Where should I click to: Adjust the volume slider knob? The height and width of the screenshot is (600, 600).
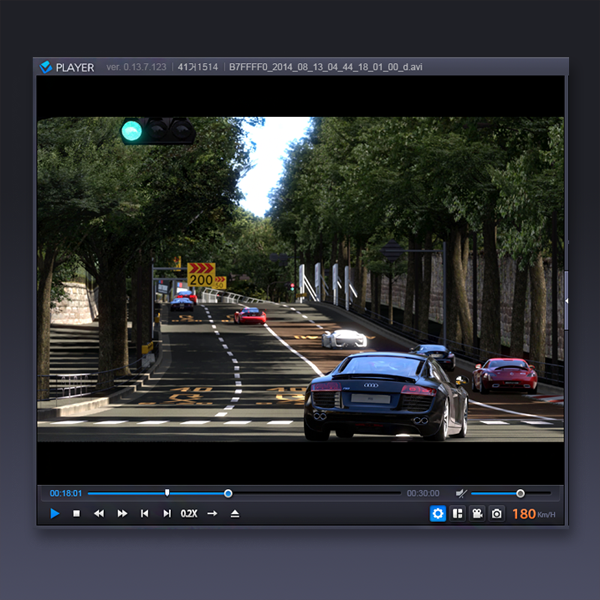tap(520, 494)
